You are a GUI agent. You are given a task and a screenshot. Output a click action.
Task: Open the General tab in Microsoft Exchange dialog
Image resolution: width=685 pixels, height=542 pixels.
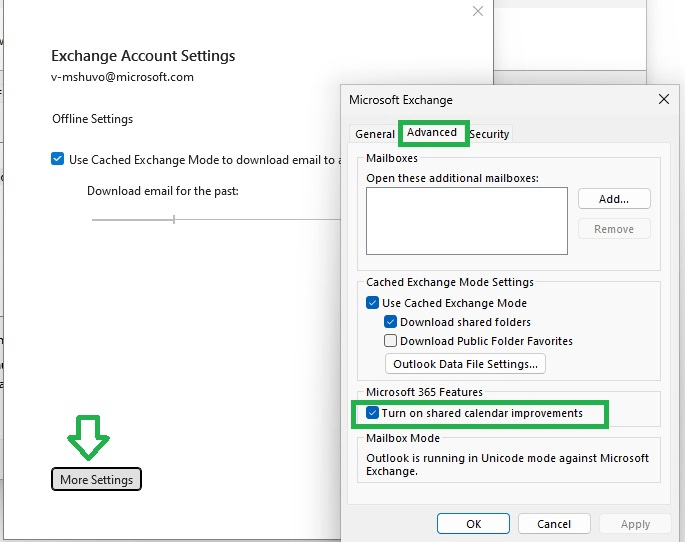click(x=374, y=134)
